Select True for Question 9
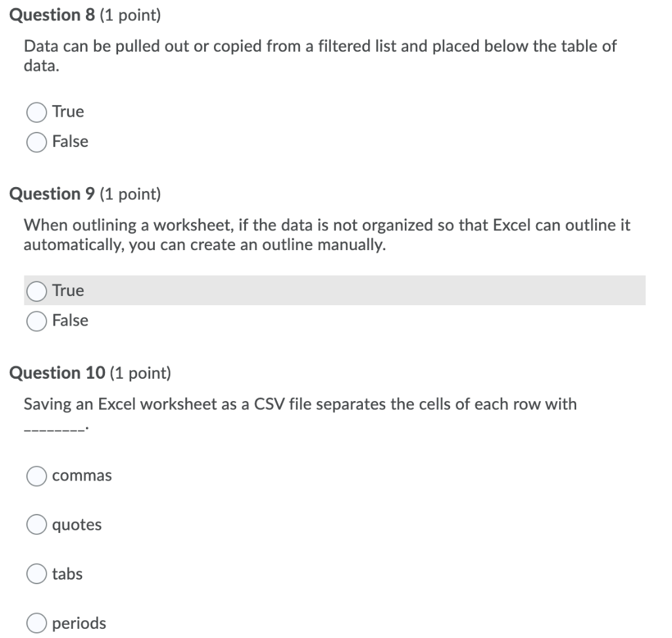The width and height of the screenshot is (672, 638). click(x=36, y=290)
